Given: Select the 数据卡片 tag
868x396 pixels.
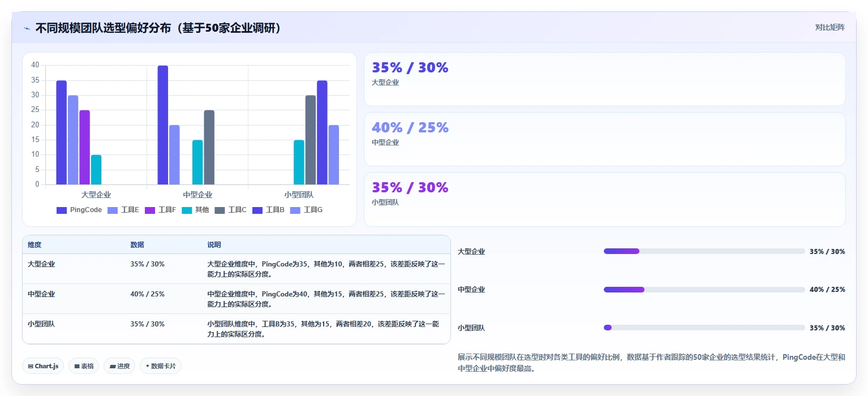Looking at the screenshot, I should (161, 366).
